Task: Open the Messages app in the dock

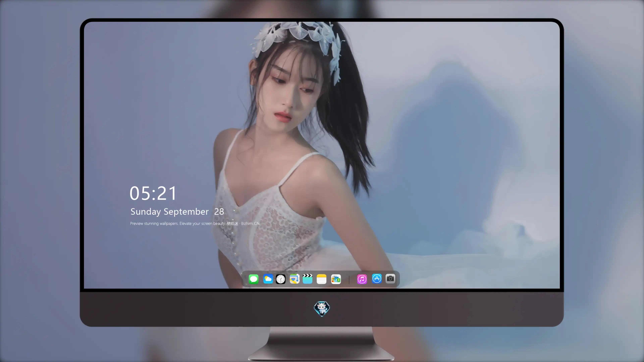Action: [254, 279]
